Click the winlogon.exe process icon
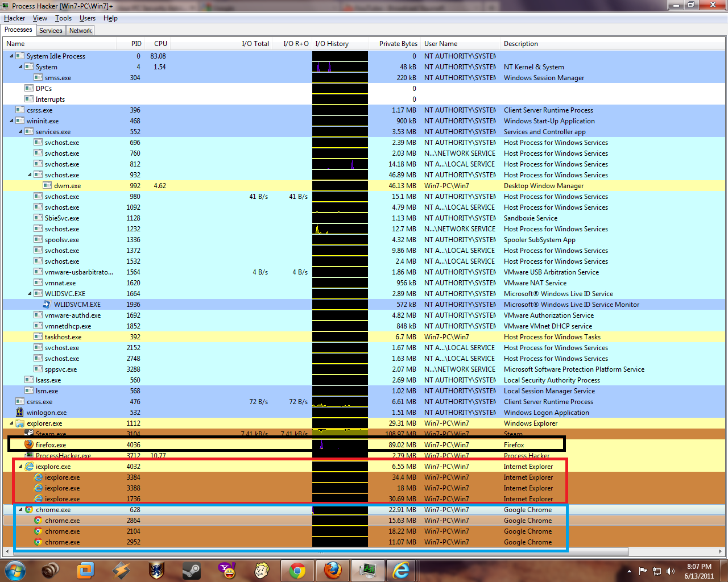Screen dimensions: 728x582 (x=20, y=413)
